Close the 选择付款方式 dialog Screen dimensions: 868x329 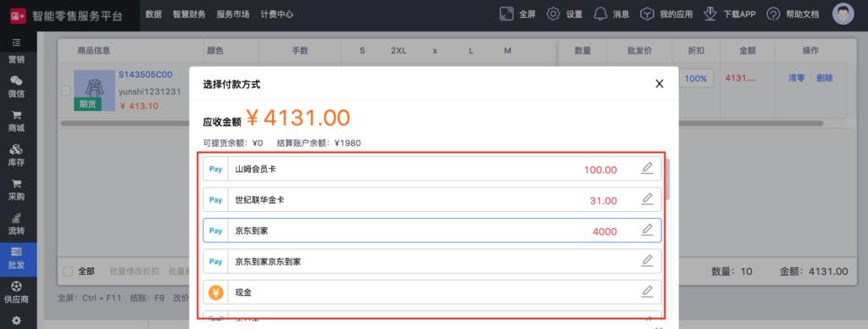click(x=659, y=84)
